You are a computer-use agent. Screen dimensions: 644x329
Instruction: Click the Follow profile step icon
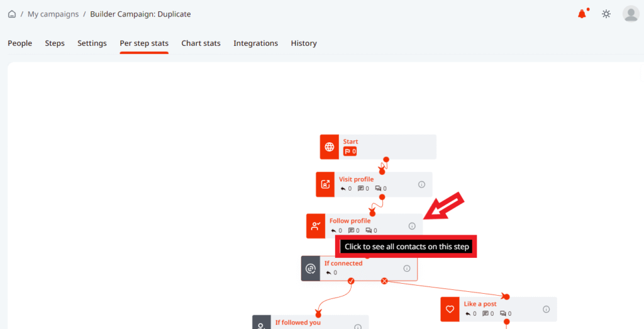click(316, 226)
